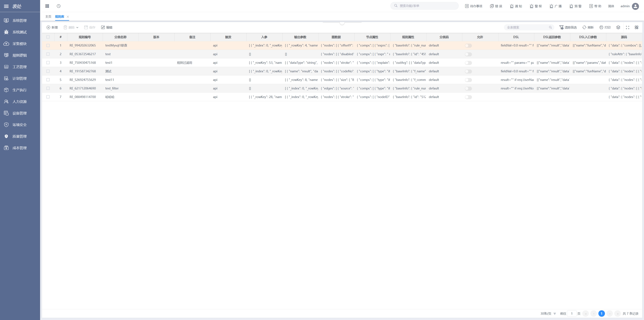The height and width of the screenshot is (320, 644).
Task: Click the search magnifier in 全表搜索
Action: tap(550, 27)
